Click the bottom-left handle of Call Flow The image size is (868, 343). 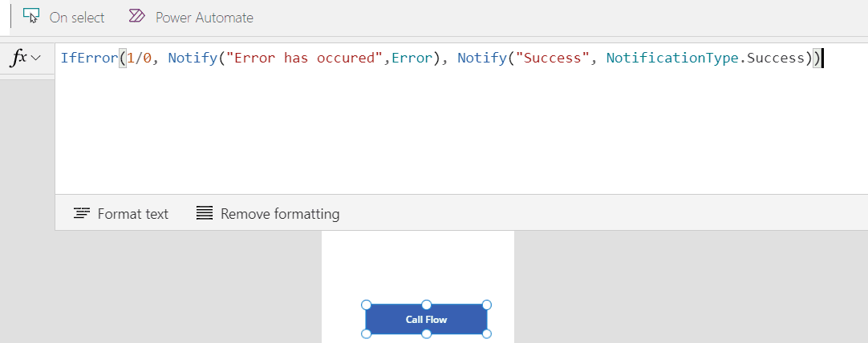click(366, 333)
